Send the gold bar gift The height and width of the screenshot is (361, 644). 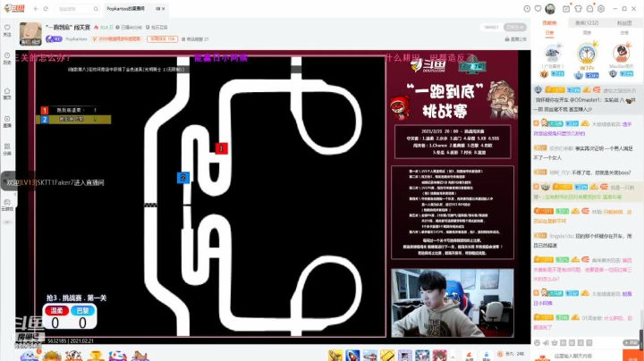(387, 356)
